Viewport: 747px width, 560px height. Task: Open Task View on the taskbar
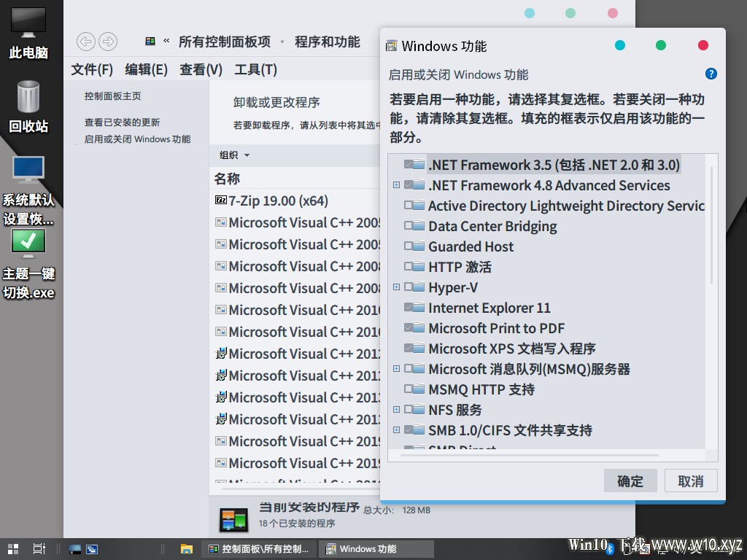(x=39, y=549)
